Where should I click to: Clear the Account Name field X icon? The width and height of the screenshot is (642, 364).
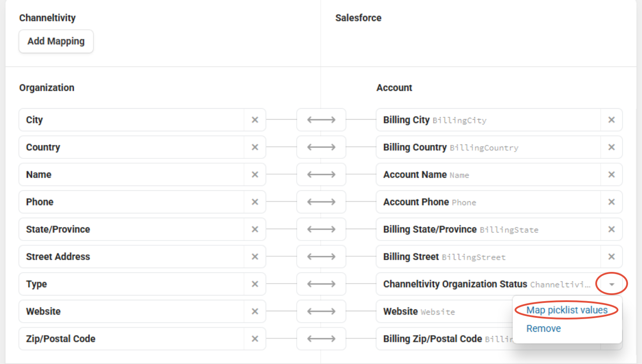[611, 175]
